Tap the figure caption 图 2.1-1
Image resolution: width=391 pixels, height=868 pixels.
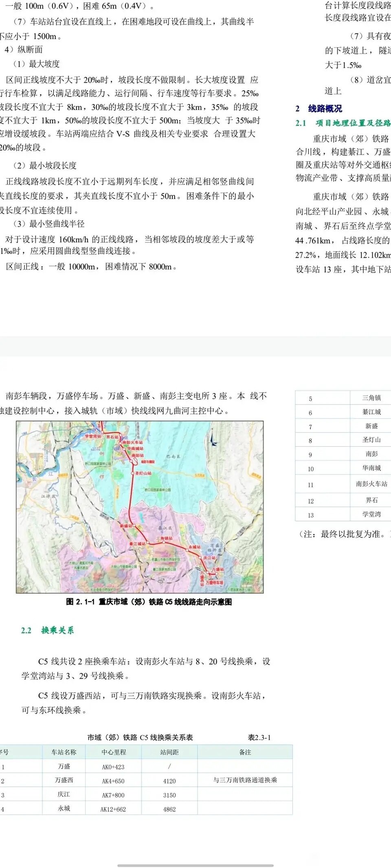click(149, 602)
